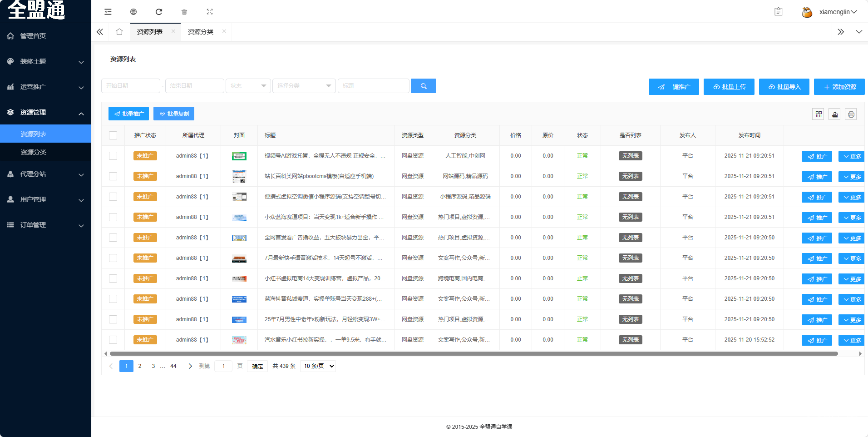The width and height of the screenshot is (868, 437).
Task: Check the select-all header checkbox
Action: 113,135
